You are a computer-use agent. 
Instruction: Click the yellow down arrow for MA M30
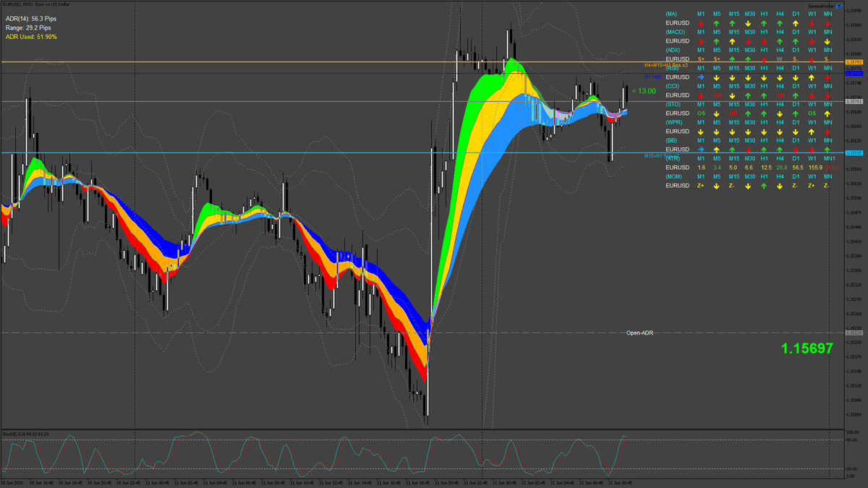coord(749,23)
